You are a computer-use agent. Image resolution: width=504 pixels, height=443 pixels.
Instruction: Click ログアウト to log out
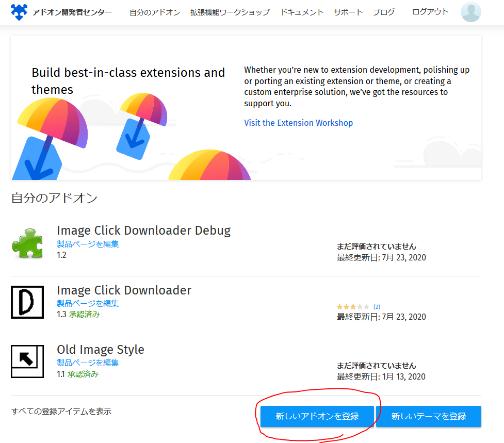[430, 12]
